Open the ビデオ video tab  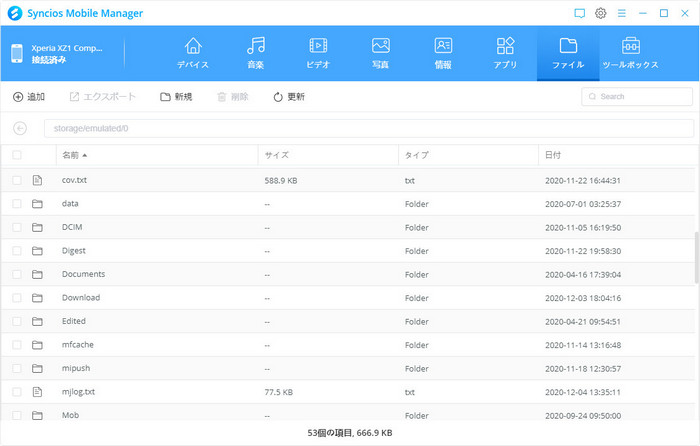pyautogui.click(x=318, y=53)
